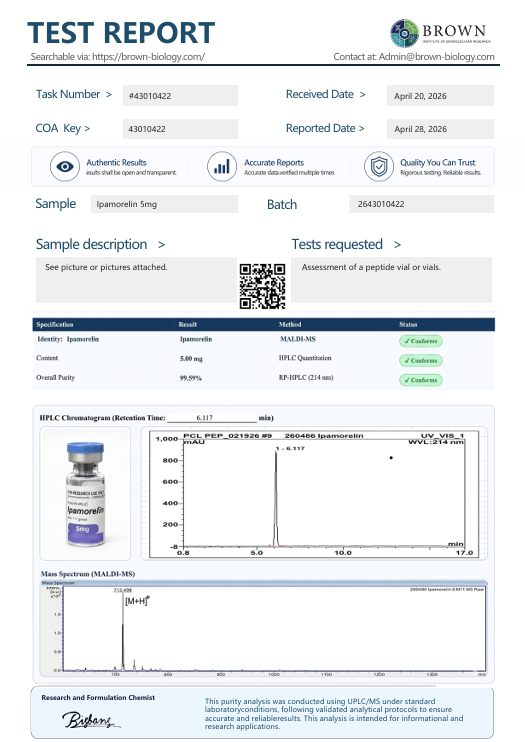Open the brown-biology.com searchable link
525x742 pixels.
(x=148, y=57)
